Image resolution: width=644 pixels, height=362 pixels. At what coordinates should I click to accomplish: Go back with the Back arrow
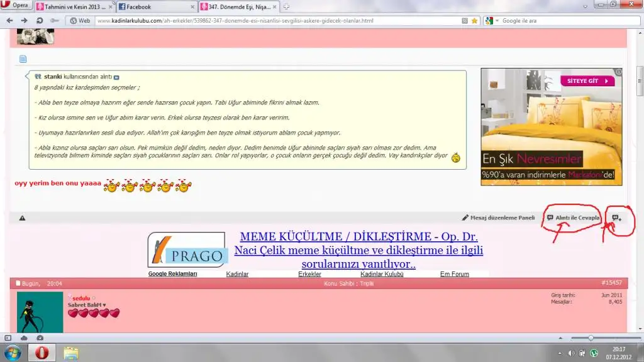[9, 21]
